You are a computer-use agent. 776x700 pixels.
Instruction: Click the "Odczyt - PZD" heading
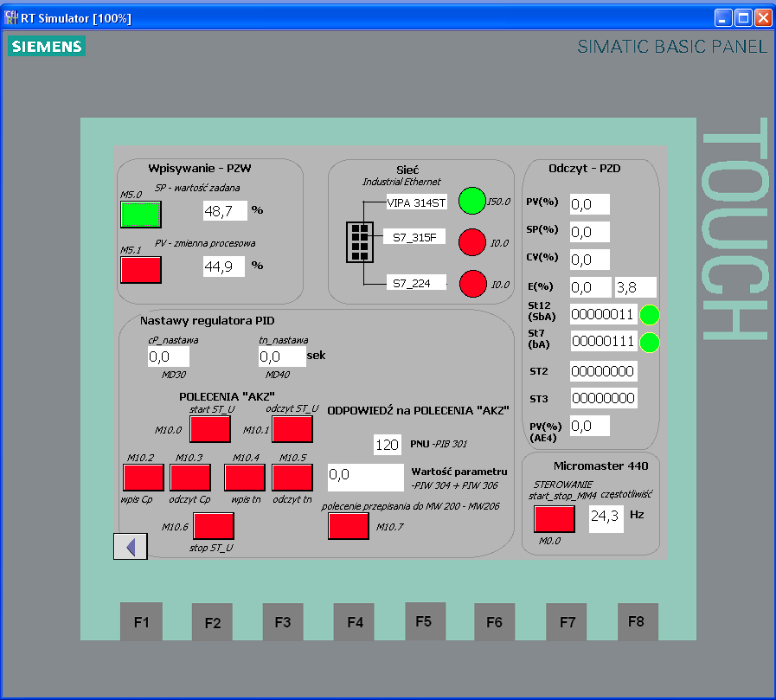tap(585, 169)
